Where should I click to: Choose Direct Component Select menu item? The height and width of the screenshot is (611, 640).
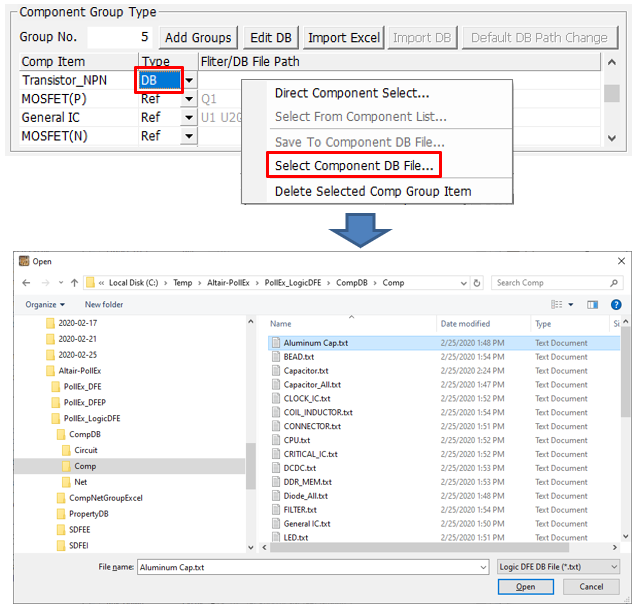351,93
